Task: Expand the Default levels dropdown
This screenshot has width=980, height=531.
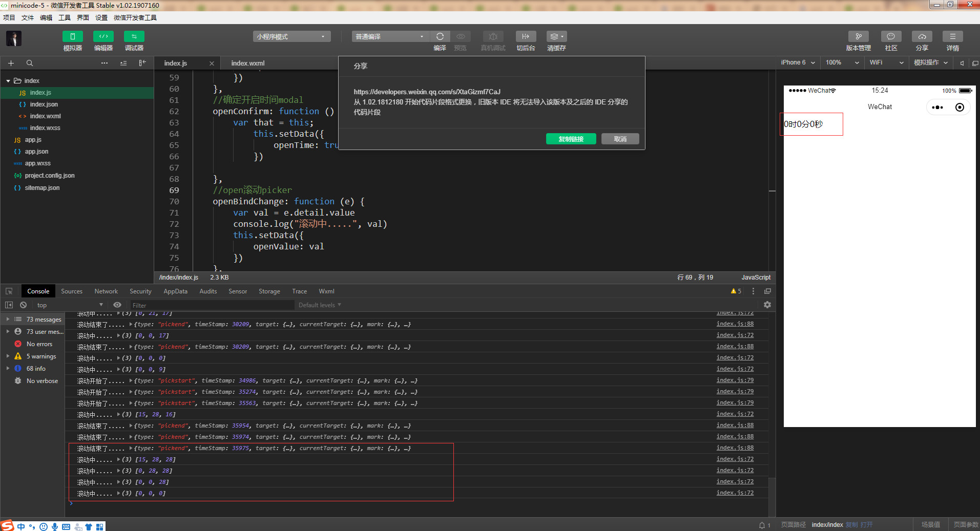Action: point(320,305)
